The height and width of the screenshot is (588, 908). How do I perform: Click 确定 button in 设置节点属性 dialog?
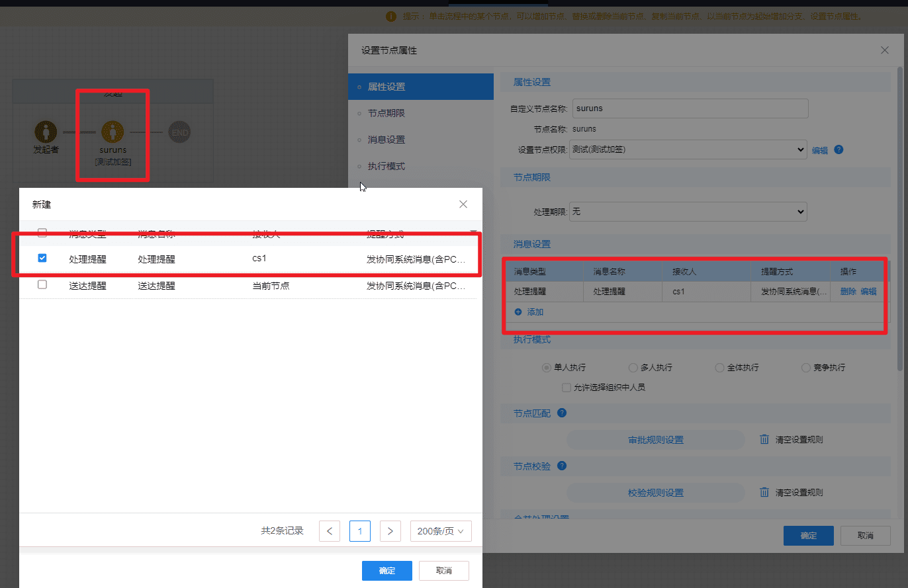[808, 536]
